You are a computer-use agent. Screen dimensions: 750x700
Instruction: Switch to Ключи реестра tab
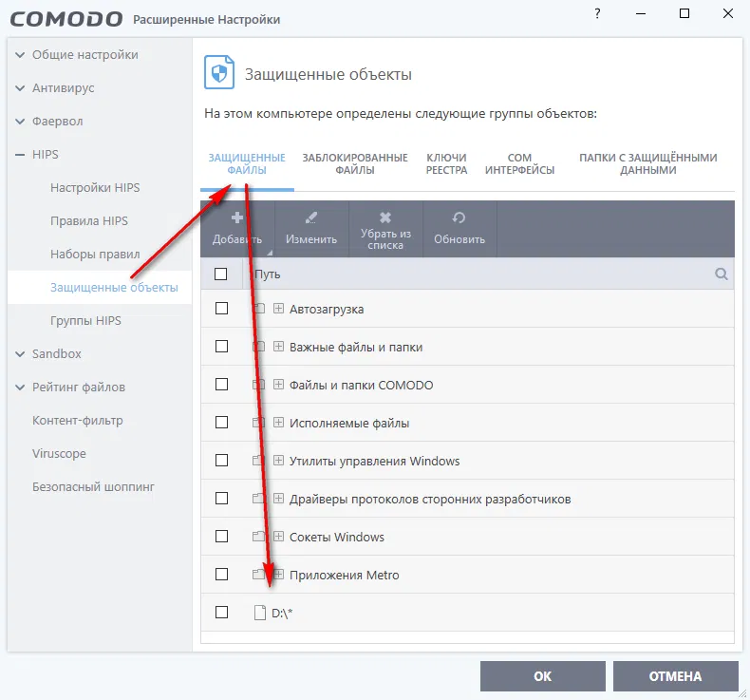[x=447, y=163]
